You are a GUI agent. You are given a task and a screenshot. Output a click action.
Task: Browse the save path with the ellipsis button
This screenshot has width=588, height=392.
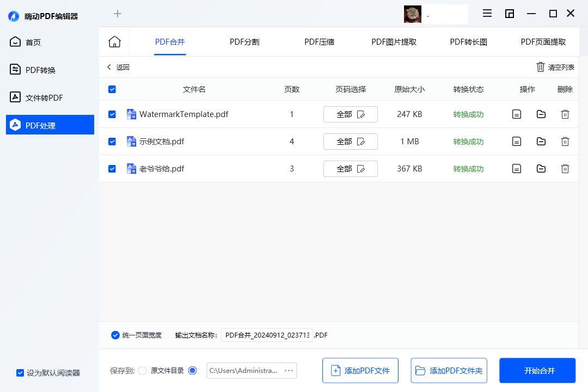[289, 371]
